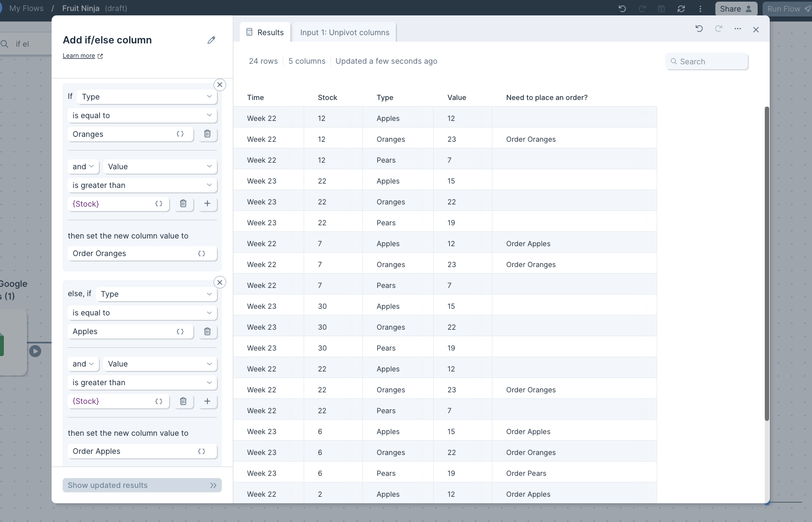
Task: Click Show updated results button
Action: point(142,485)
